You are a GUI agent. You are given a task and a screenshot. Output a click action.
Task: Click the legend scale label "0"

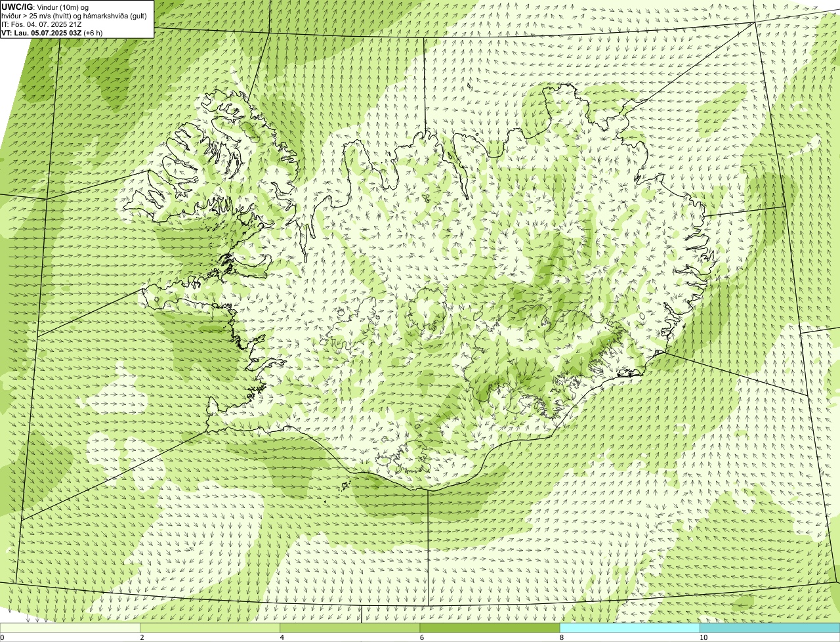2,637
